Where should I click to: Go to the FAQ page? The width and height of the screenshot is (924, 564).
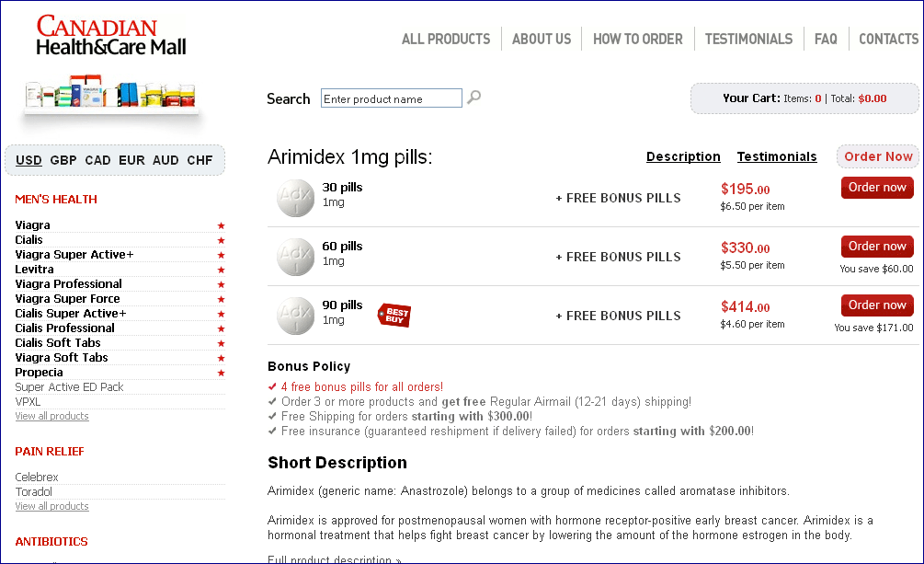pyautogui.click(x=826, y=39)
